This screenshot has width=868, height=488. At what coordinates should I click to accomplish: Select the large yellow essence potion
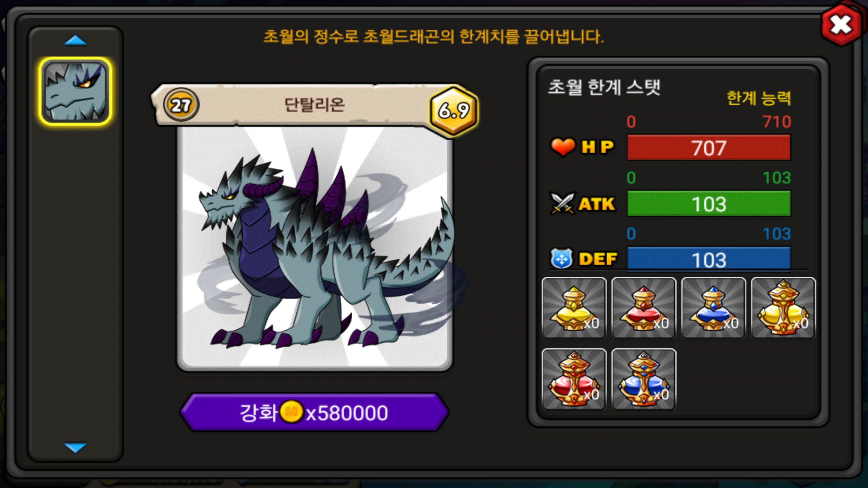[784, 308]
